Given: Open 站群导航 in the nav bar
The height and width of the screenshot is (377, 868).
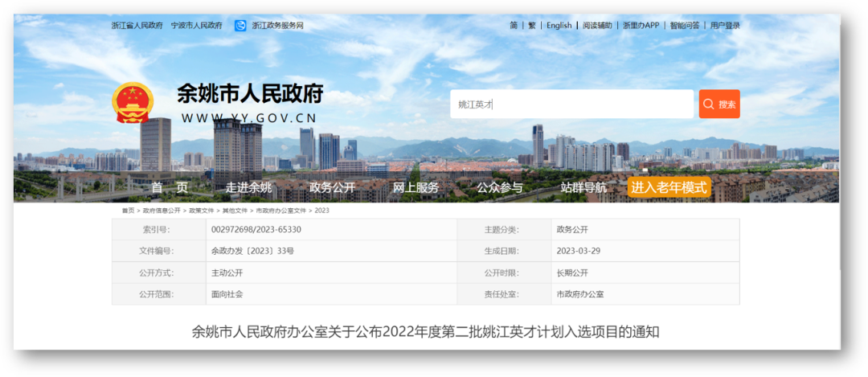Looking at the screenshot, I should [583, 188].
